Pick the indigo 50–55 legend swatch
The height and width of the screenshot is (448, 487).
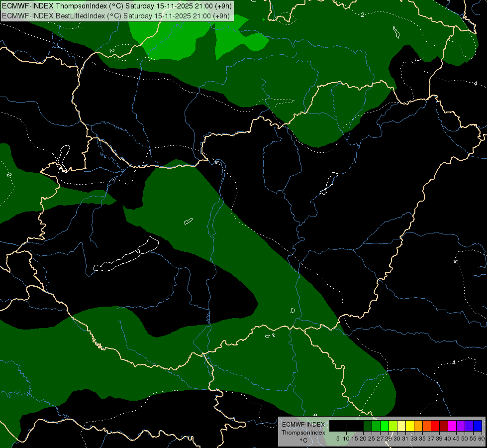click(x=469, y=426)
